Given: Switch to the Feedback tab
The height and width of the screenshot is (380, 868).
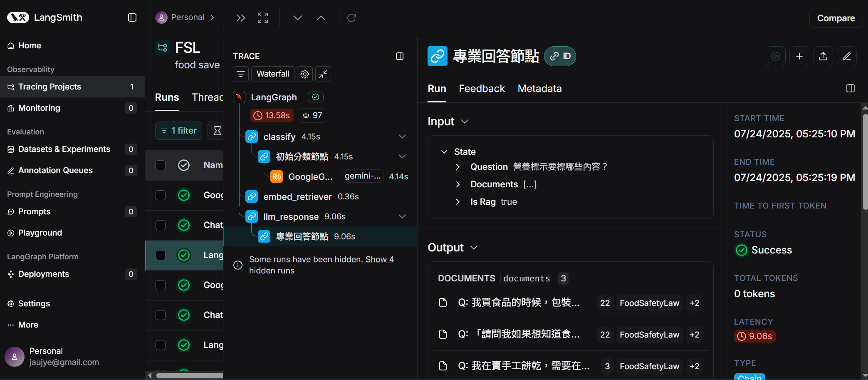Looking at the screenshot, I should click(x=482, y=89).
